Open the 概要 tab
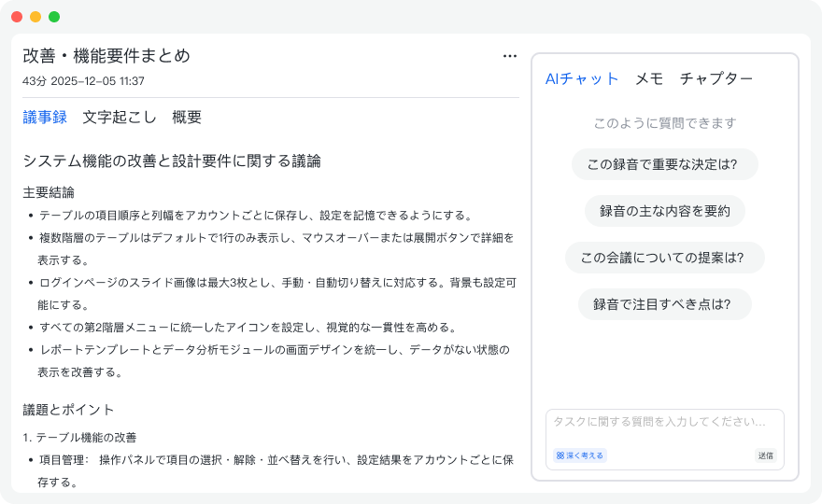 pyautogui.click(x=187, y=117)
